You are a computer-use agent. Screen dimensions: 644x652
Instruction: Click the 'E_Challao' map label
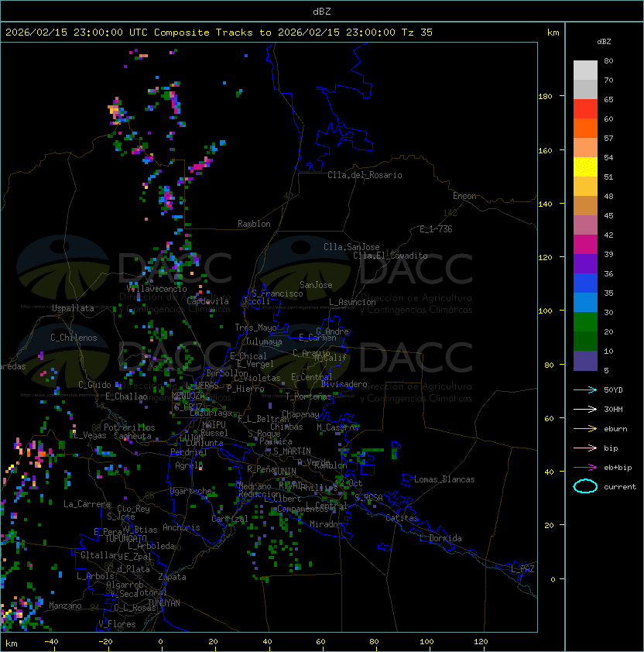click(x=126, y=396)
